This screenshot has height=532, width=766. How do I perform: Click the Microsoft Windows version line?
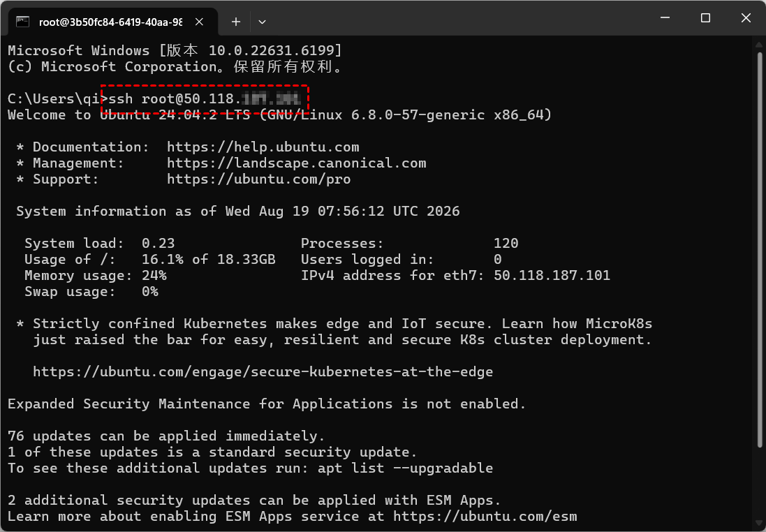175,50
